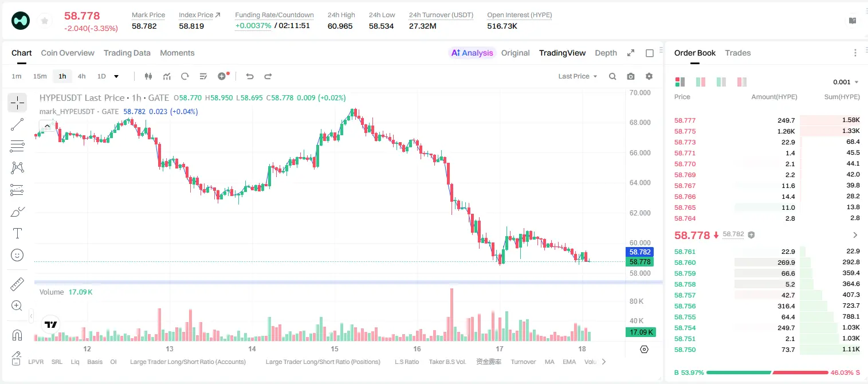The width and height of the screenshot is (868, 384).
Task: Toggle the magnet snap mode
Action: point(17,335)
